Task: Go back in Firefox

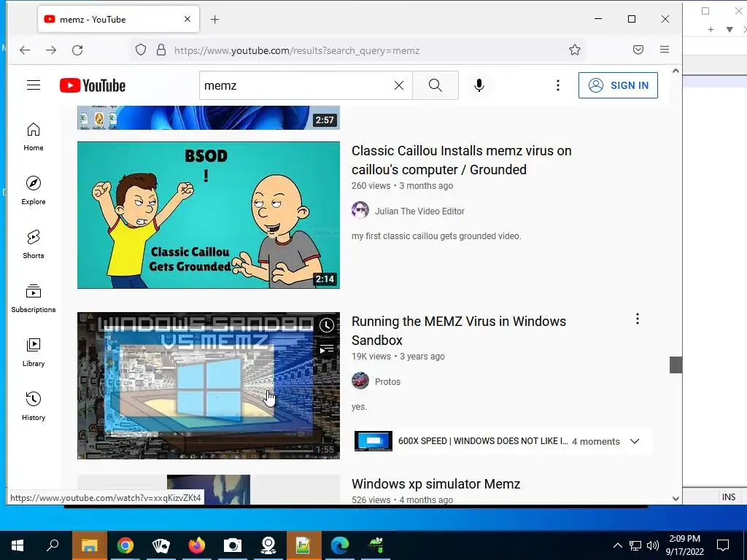Action: coord(25,50)
